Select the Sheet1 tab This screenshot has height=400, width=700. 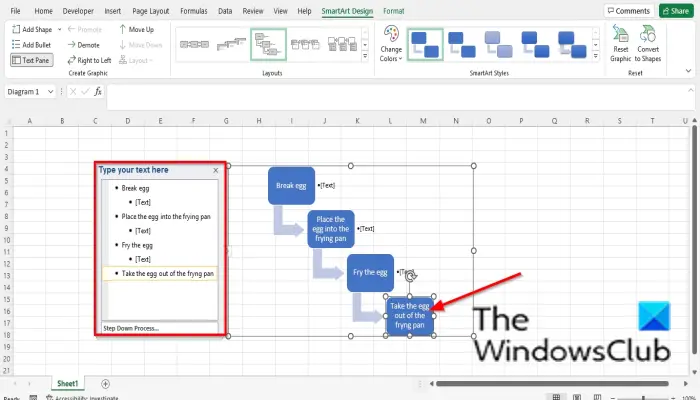pyautogui.click(x=67, y=383)
